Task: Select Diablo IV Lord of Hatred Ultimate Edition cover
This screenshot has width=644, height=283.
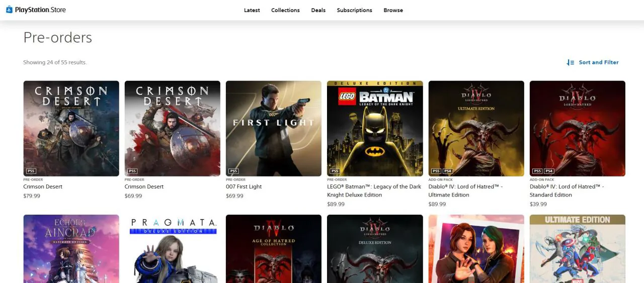Action: click(x=476, y=128)
